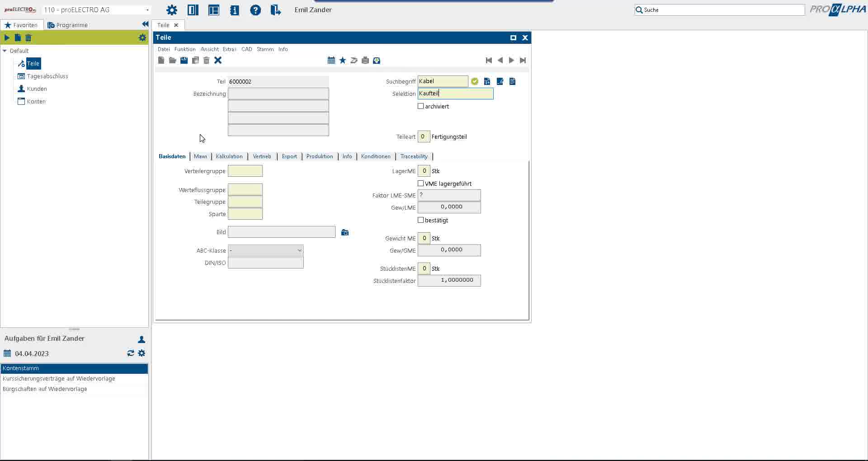Click the star favorite icon in Teile toolbar
The image size is (868, 461).
pyautogui.click(x=343, y=60)
